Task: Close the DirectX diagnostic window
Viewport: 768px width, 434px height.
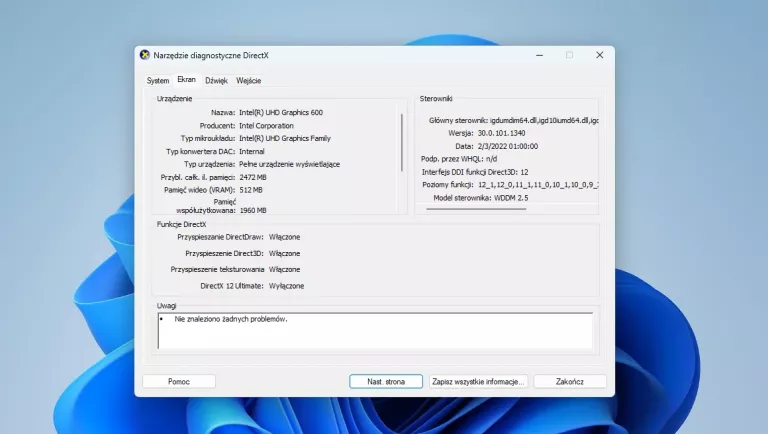Action: click(x=600, y=55)
